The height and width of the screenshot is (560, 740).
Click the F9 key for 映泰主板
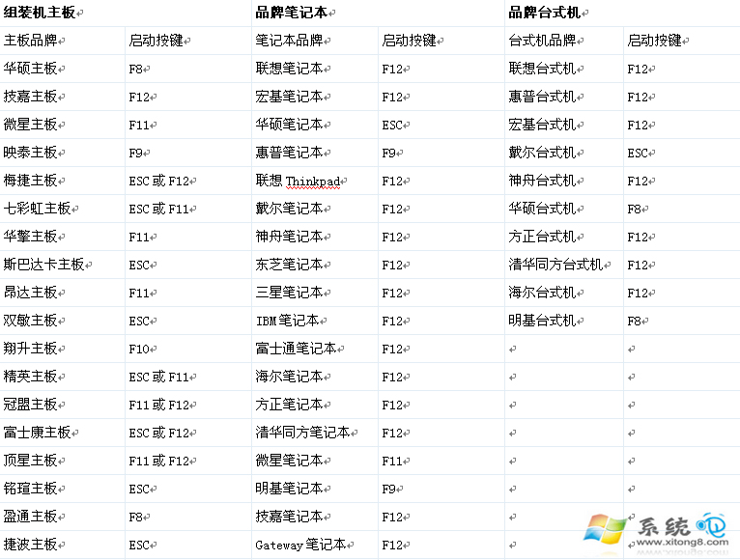tap(136, 154)
